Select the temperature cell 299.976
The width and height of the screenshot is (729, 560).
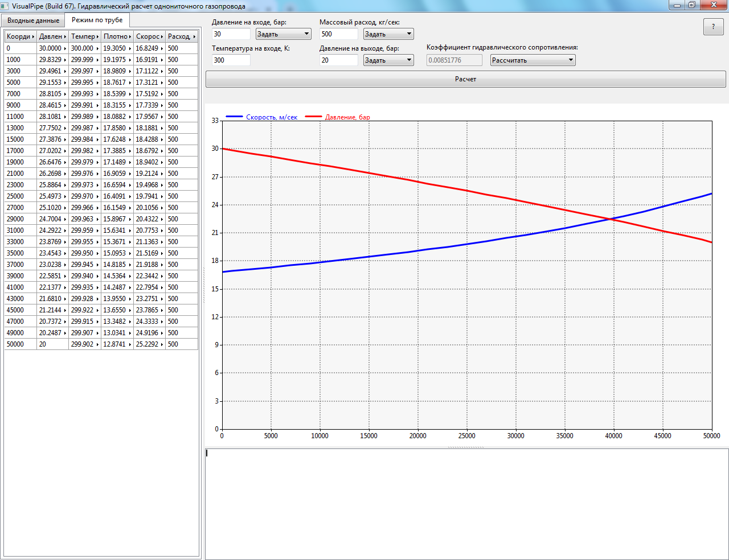coord(85,174)
